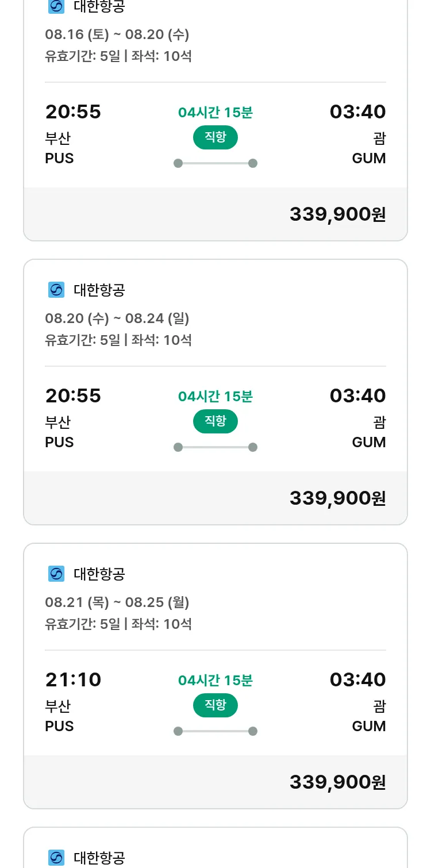Open the 08.16 (토) ~ 08.20 (수) date range
The image size is (431, 868).
tap(117, 34)
